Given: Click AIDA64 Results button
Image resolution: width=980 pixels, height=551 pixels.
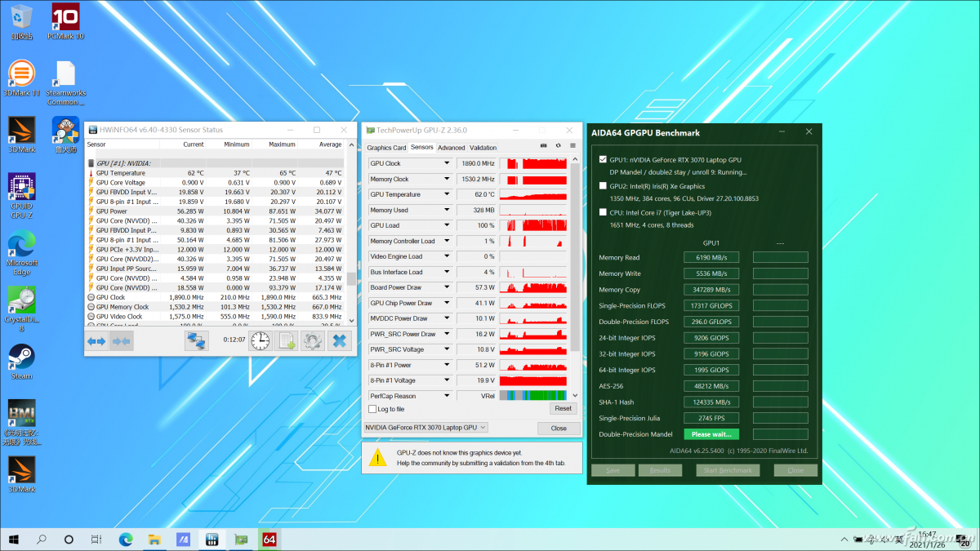Looking at the screenshot, I should click(660, 470).
